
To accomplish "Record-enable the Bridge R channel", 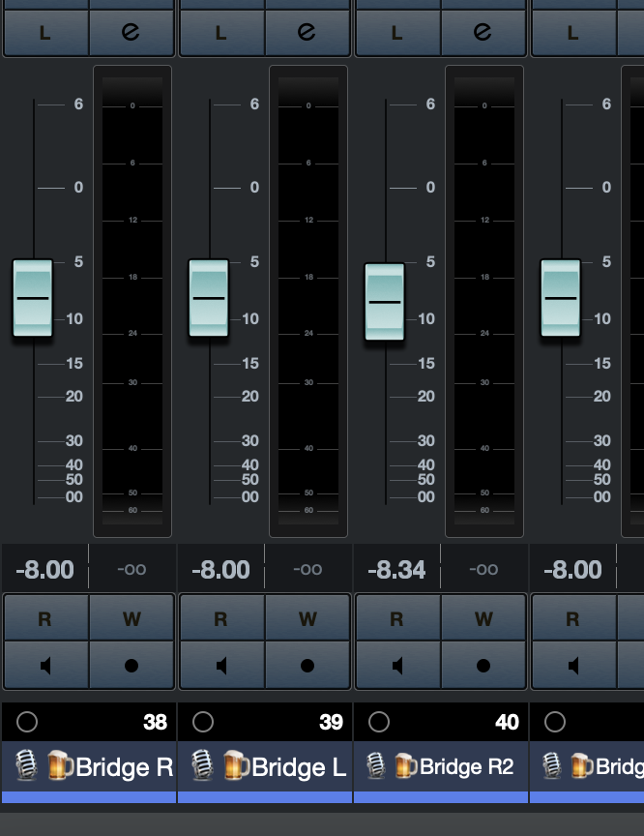I will pyautogui.click(x=132, y=665).
